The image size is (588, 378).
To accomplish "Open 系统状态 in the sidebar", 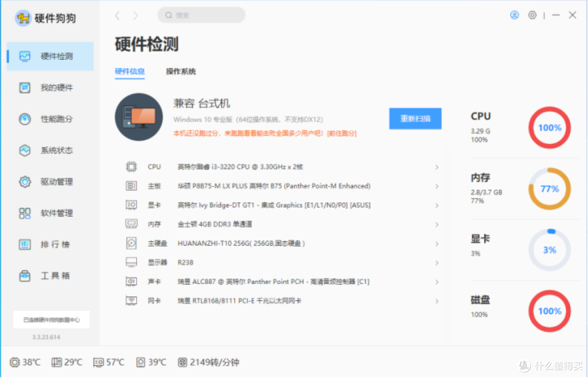I will pyautogui.click(x=50, y=151).
